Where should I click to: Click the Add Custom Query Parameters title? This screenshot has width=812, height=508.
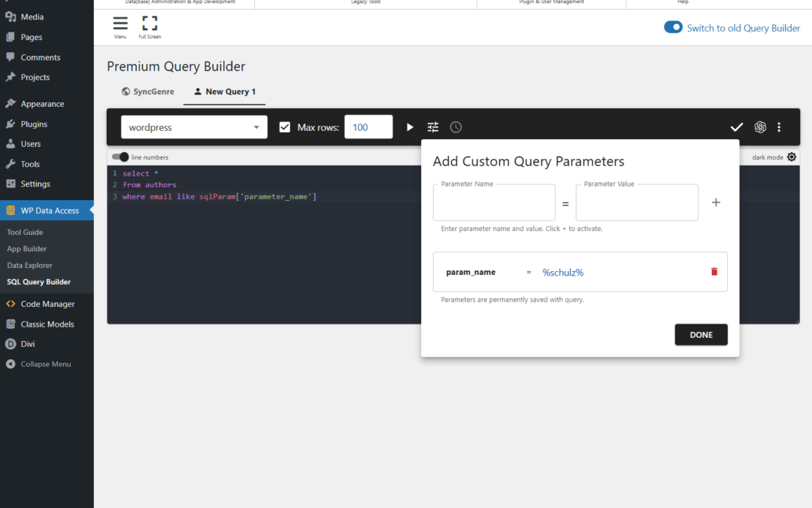pyautogui.click(x=529, y=161)
